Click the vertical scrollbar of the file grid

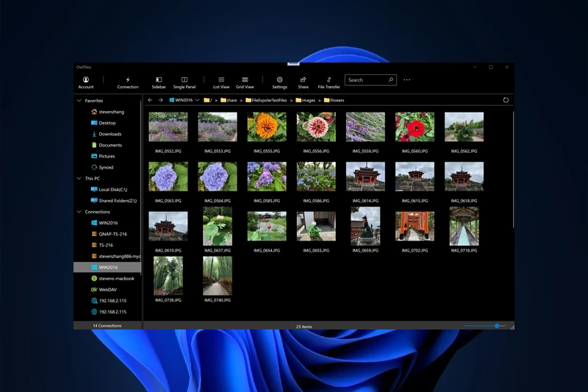[x=512, y=169]
